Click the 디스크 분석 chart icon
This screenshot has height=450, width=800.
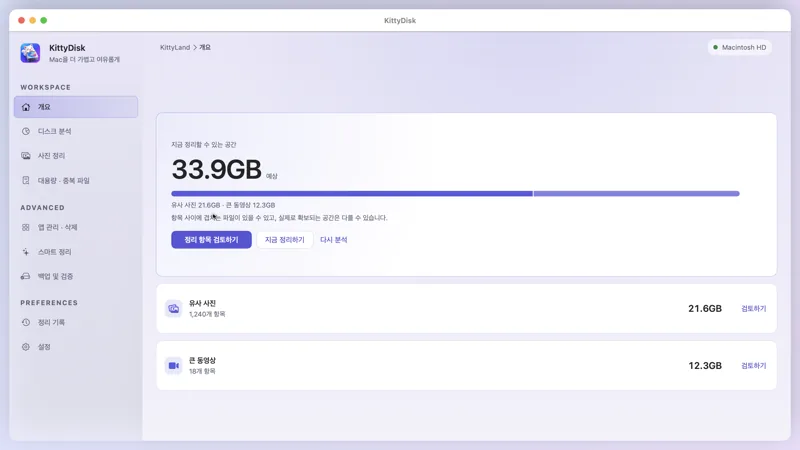pos(26,132)
